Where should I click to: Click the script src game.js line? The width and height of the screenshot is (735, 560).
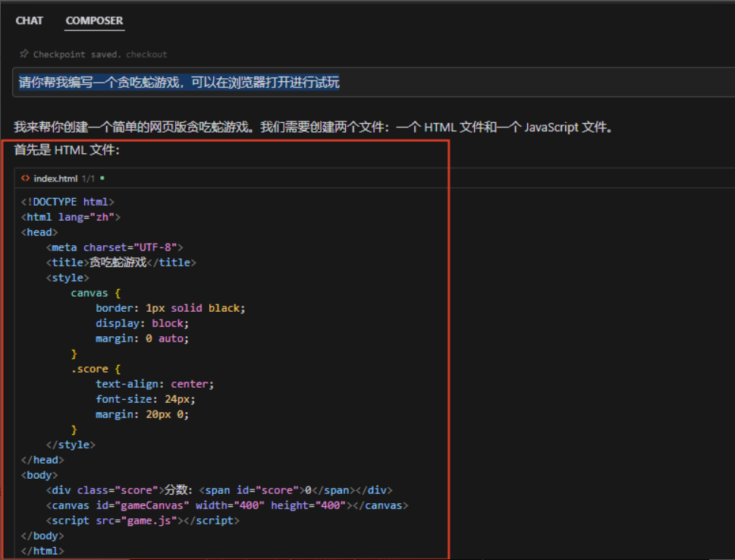pos(143,521)
